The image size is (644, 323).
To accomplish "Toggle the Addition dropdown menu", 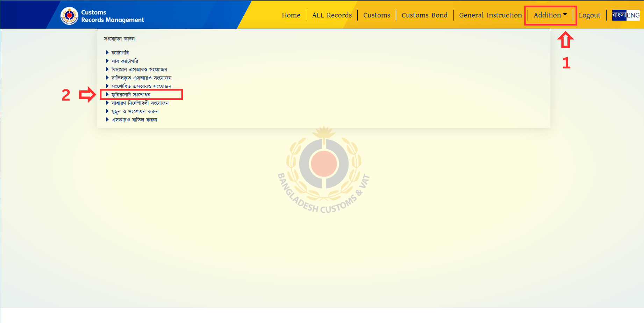I will point(550,15).
